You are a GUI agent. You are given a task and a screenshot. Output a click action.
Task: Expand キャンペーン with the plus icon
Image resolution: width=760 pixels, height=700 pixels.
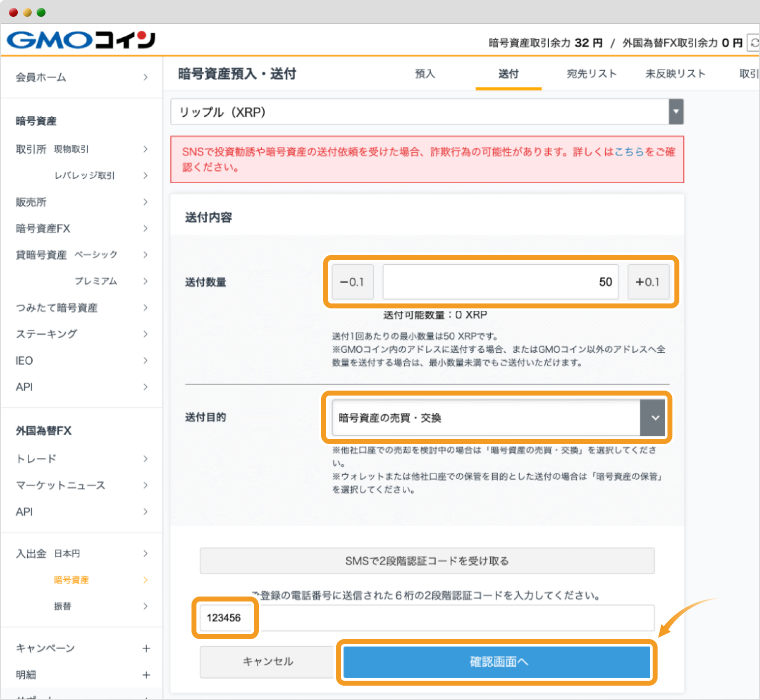tap(146, 649)
